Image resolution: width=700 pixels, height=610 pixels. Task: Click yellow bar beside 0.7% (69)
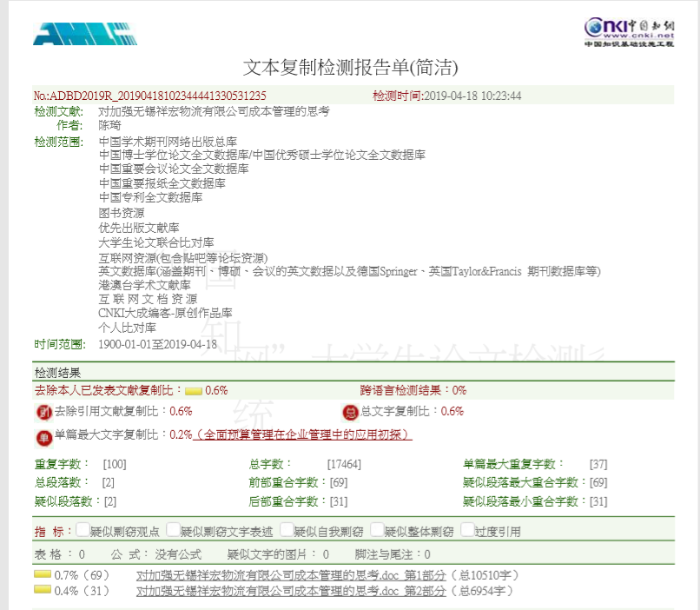tap(43, 574)
